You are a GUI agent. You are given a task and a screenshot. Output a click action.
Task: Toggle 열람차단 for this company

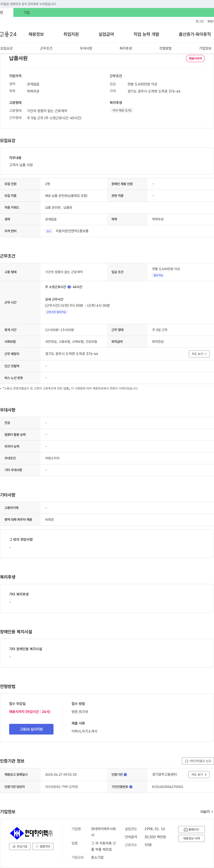pyautogui.click(x=43, y=846)
